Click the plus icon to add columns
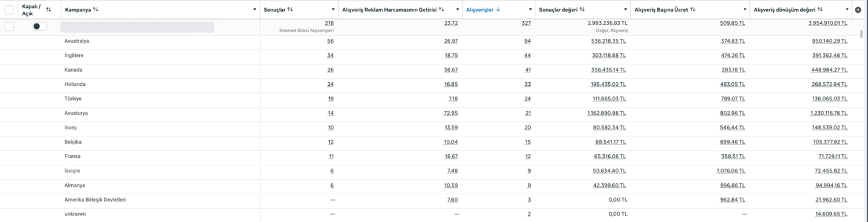868x222 pixels. [x=858, y=9]
